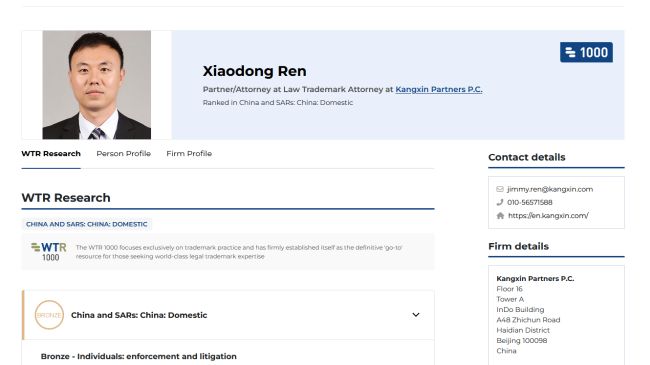Click the Bronze medal circle icon
650x365 pixels.
click(x=49, y=315)
